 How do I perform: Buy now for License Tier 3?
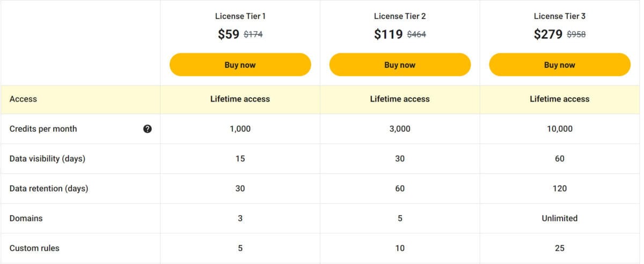click(x=560, y=65)
